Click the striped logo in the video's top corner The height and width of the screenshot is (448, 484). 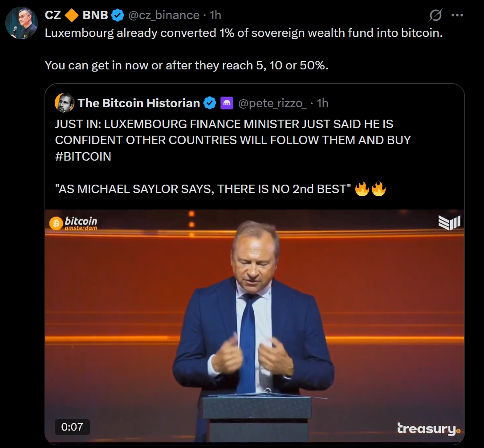pos(449,222)
